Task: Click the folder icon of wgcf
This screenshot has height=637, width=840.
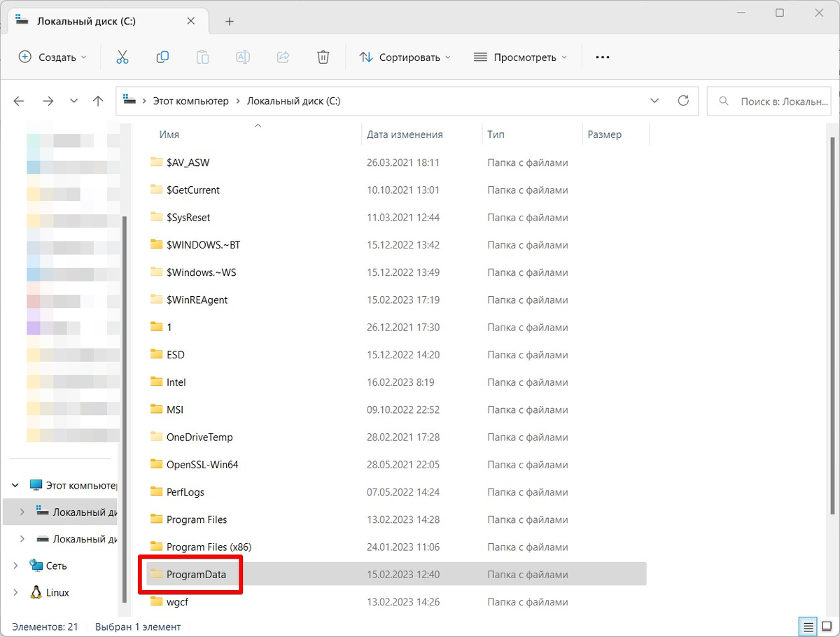Action: [156, 601]
